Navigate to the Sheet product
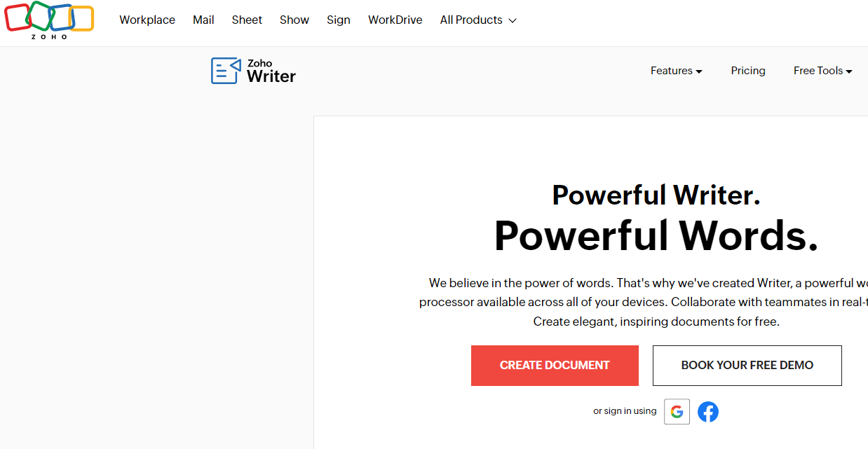868x449 pixels. click(x=246, y=20)
